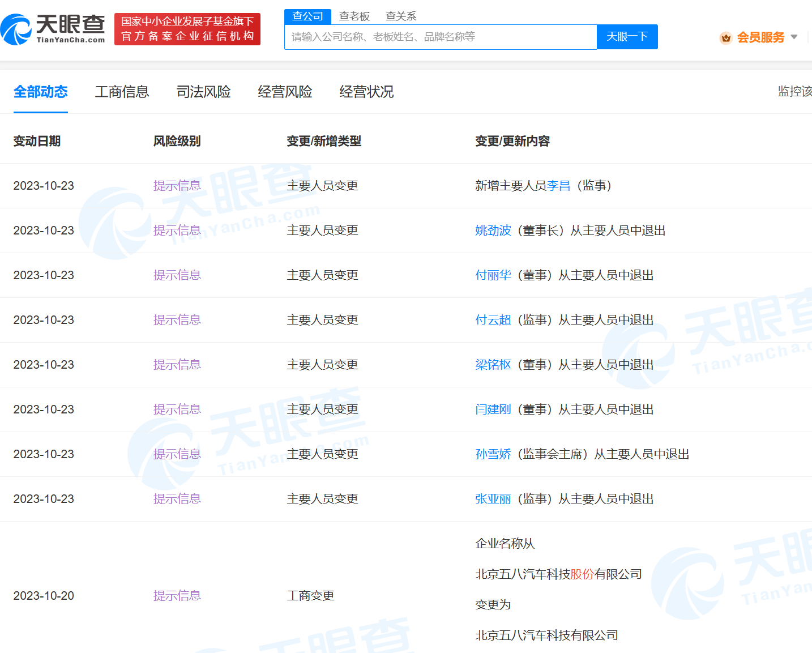The height and width of the screenshot is (653, 812).
Task: Select the 全部动态 tab
Action: coord(41,92)
